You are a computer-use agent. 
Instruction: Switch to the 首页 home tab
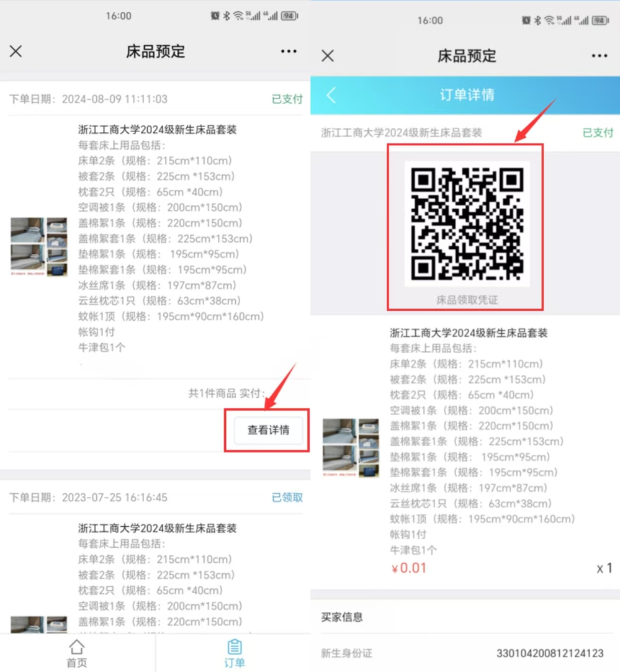[x=77, y=653]
